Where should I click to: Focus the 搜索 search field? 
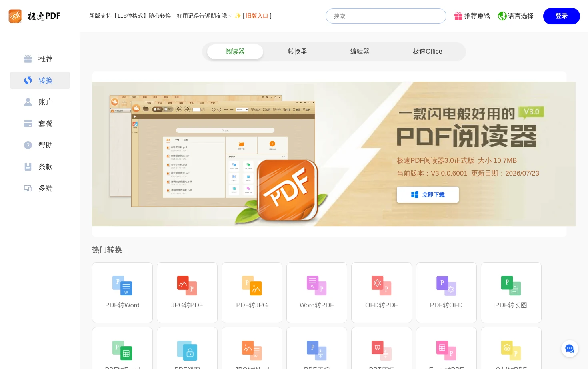[x=386, y=16]
